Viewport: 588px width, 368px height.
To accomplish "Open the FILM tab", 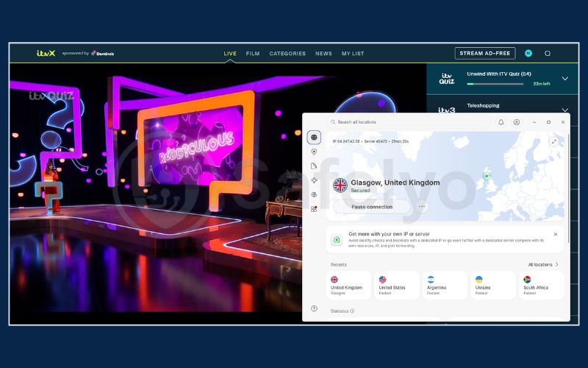I will [253, 54].
